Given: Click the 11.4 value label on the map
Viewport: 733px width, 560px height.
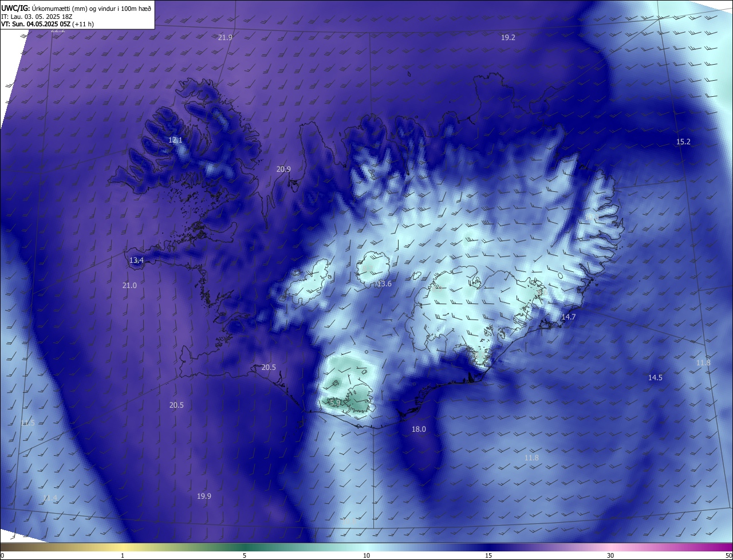Looking at the screenshot, I should click(50, 498).
